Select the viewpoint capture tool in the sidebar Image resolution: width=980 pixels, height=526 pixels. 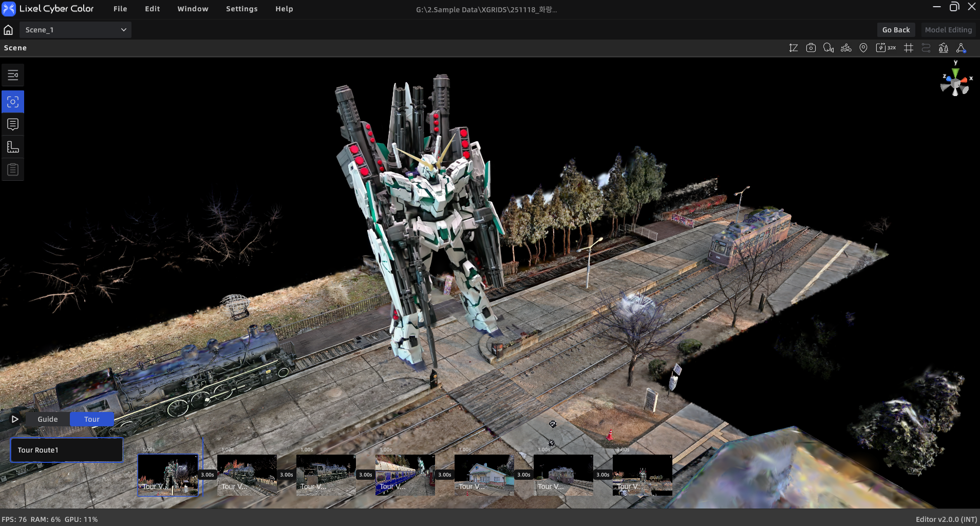13,102
